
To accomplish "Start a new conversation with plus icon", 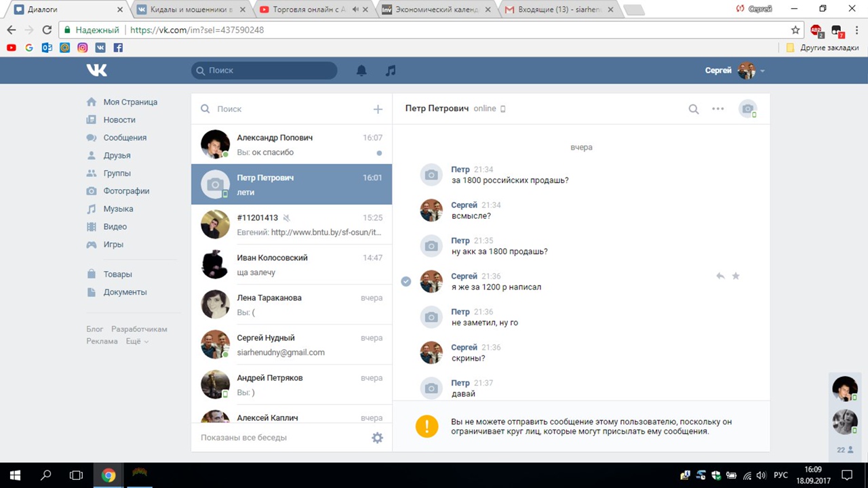I will 378,109.
